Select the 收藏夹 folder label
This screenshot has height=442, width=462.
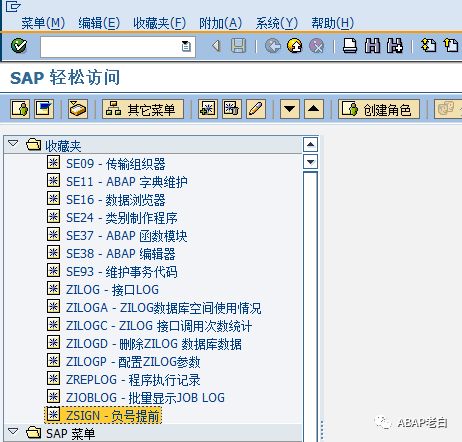[63, 146]
